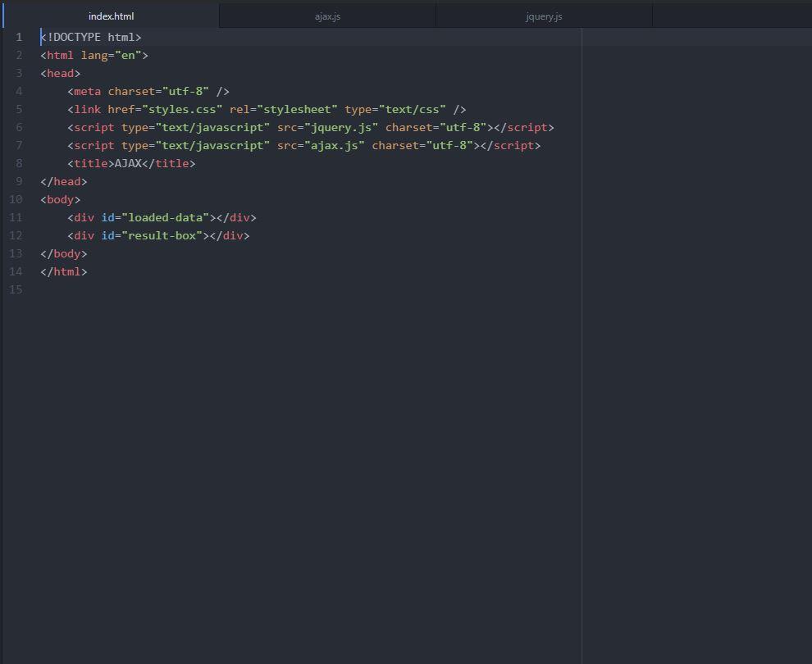
Task: Click line number 10 in the gutter
Action: click(16, 199)
